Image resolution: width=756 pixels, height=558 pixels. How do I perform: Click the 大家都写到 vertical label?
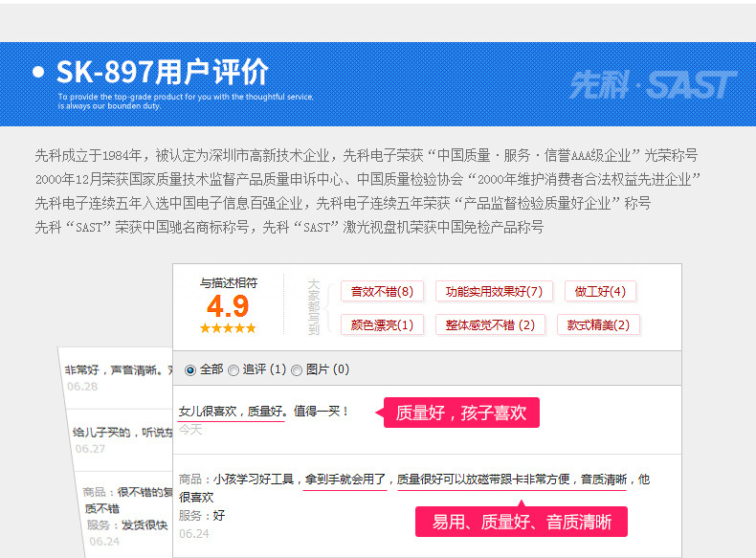(x=314, y=306)
